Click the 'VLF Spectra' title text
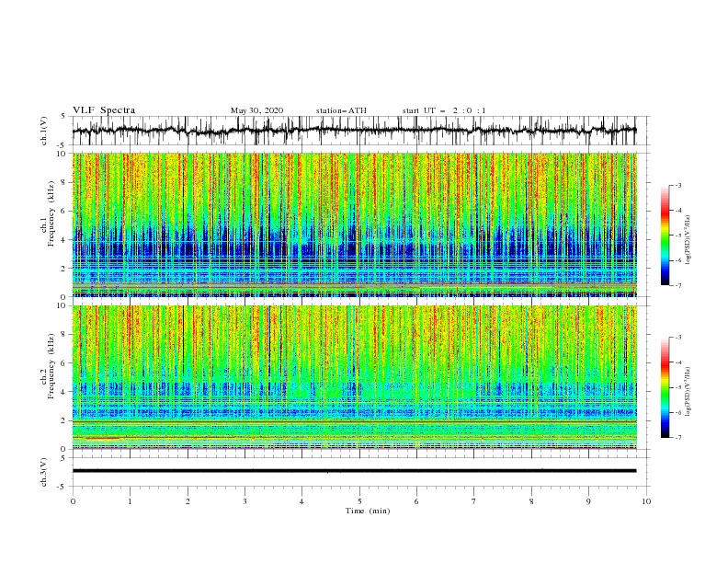 (x=104, y=110)
